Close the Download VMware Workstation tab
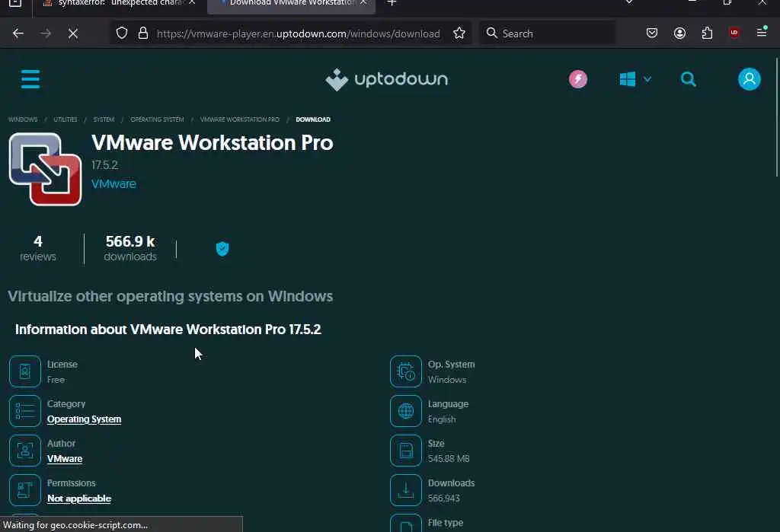 coord(363,3)
